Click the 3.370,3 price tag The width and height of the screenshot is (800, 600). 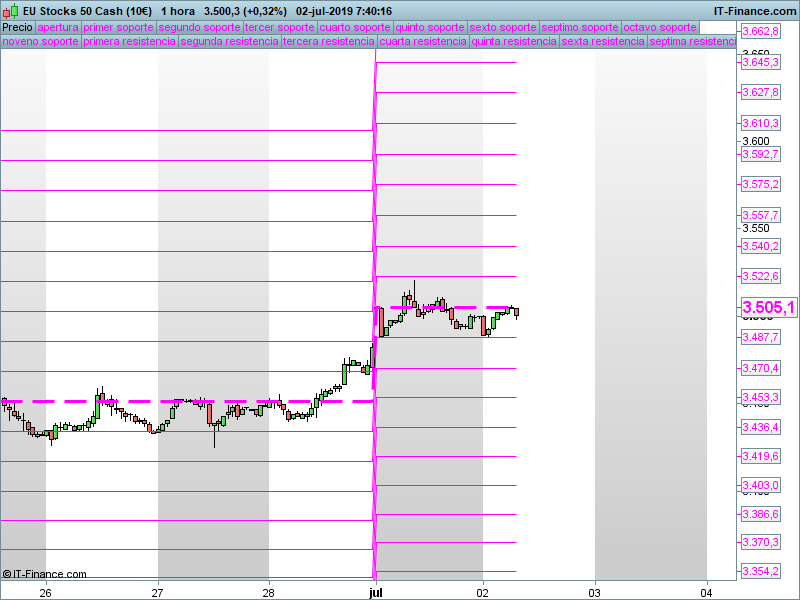tap(760, 542)
